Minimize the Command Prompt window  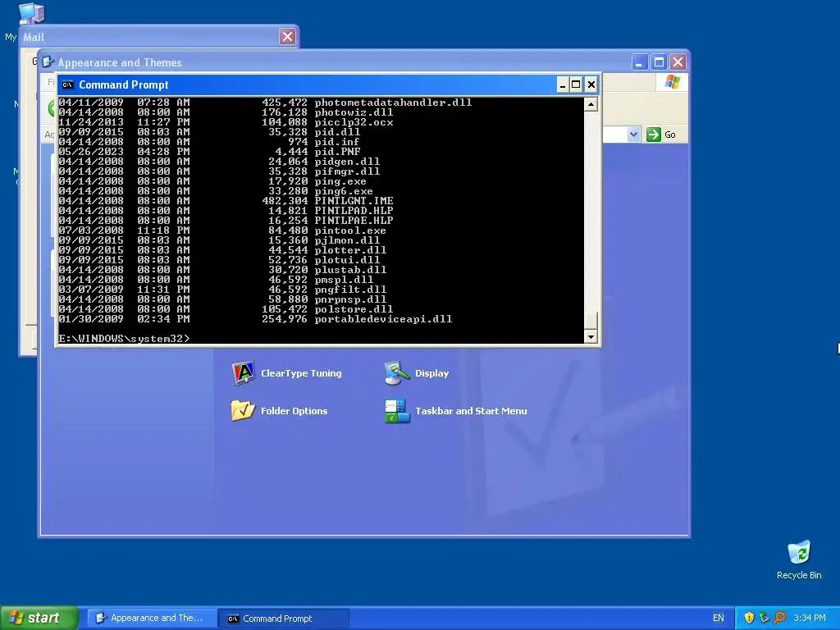[563, 84]
